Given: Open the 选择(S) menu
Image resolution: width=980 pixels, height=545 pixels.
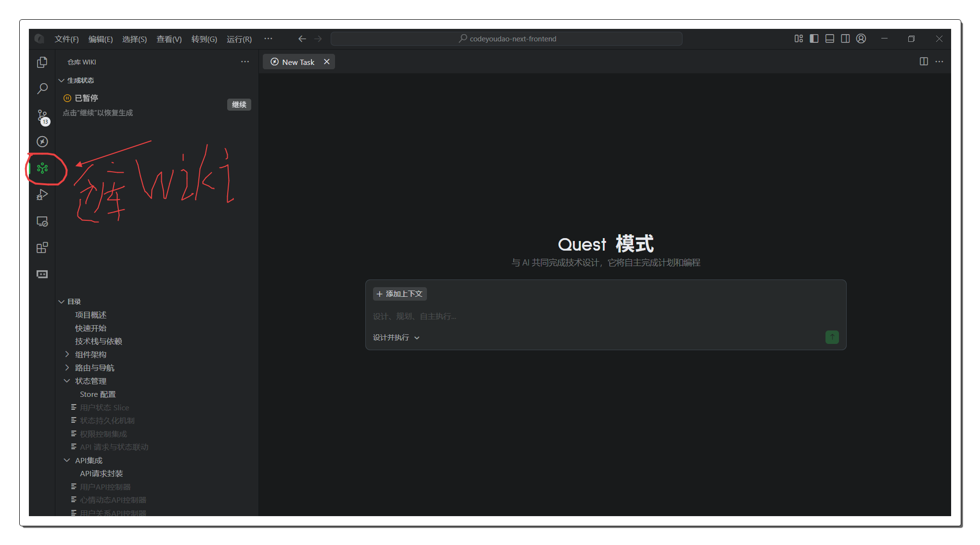Looking at the screenshot, I should click(134, 39).
